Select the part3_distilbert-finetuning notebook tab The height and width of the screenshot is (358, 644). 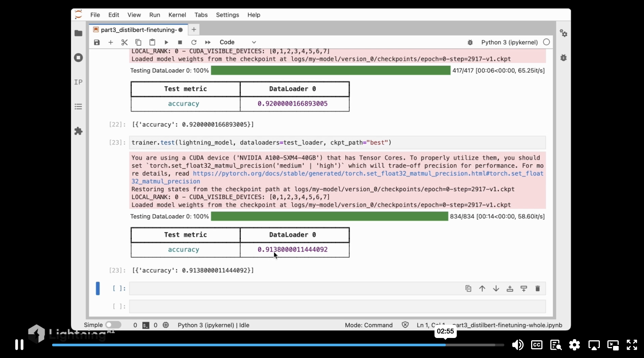[138, 30]
